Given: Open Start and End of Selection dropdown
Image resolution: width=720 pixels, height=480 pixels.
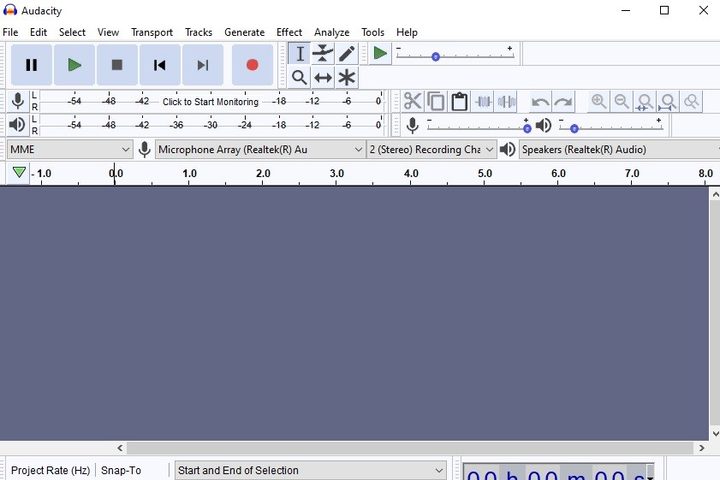Looking at the screenshot, I should 310,470.
